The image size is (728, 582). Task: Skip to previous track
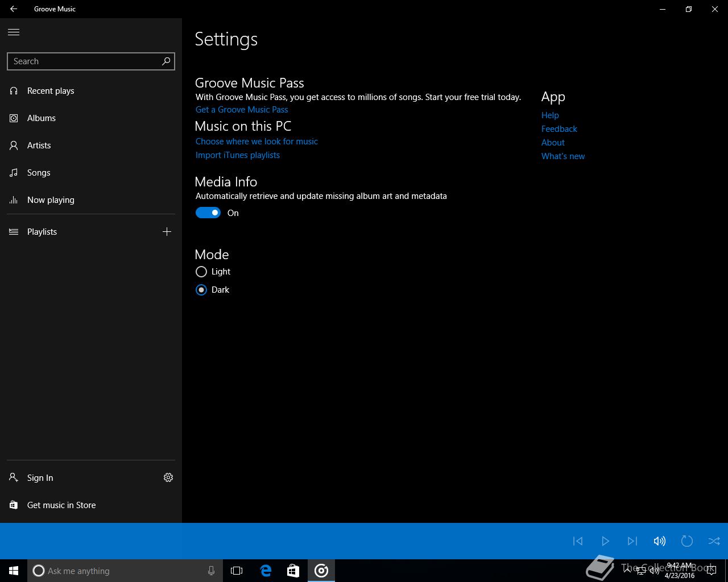pyautogui.click(x=578, y=541)
